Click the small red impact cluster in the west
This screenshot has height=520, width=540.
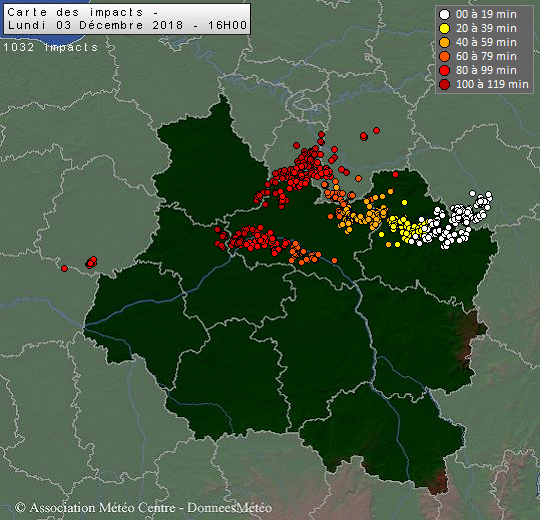(x=91, y=262)
